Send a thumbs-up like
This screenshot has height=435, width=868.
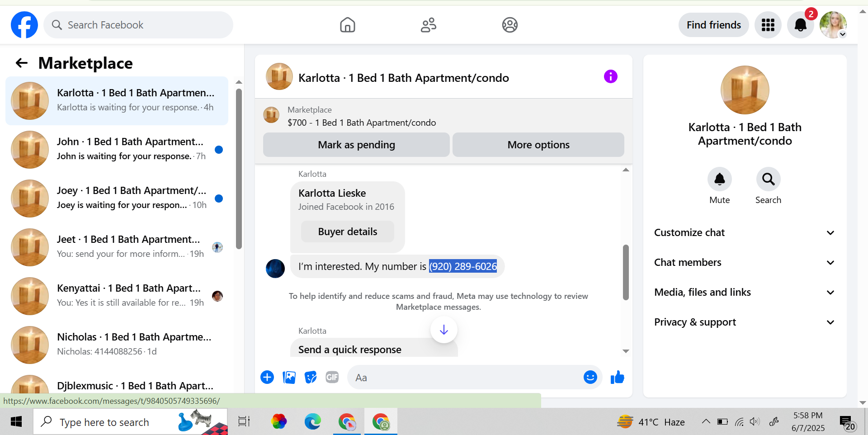pyautogui.click(x=618, y=377)
